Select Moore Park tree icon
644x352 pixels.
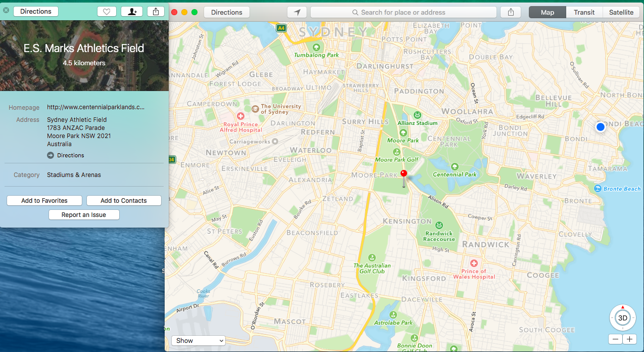tap(403, 133)
